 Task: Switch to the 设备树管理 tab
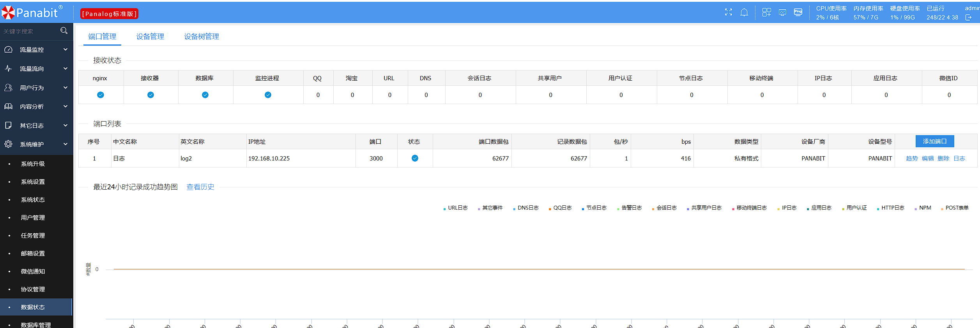[202, 36]
